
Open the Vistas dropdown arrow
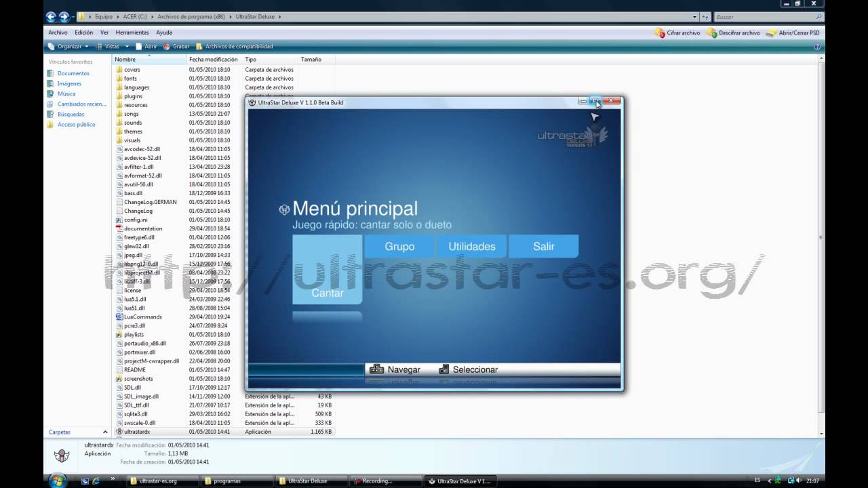click(x=127, y=47)
